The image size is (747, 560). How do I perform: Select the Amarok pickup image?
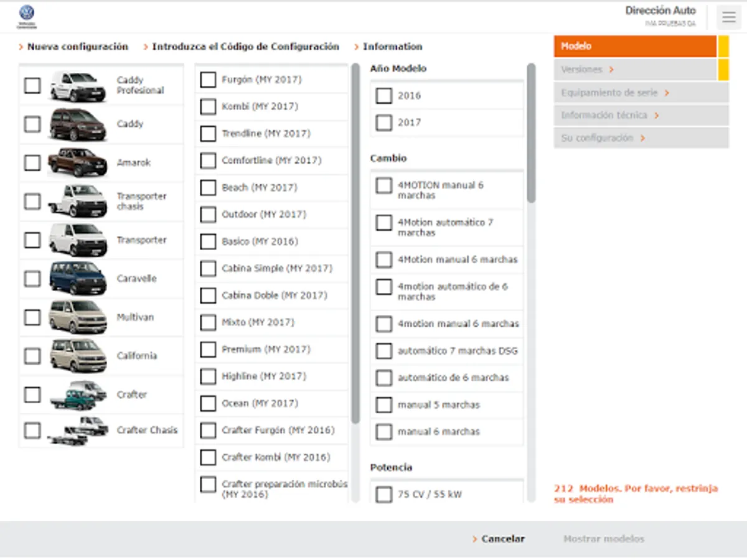point(78,163)
